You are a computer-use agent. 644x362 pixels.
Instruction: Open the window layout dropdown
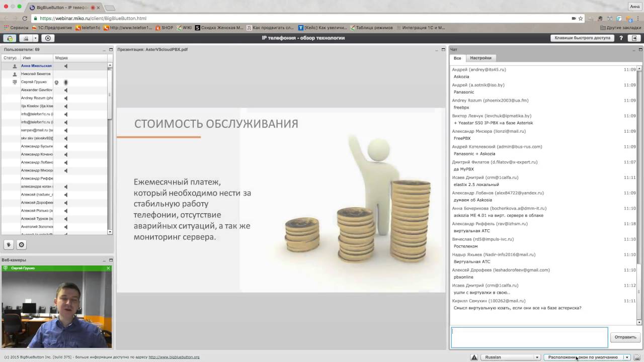pos(587,357)
